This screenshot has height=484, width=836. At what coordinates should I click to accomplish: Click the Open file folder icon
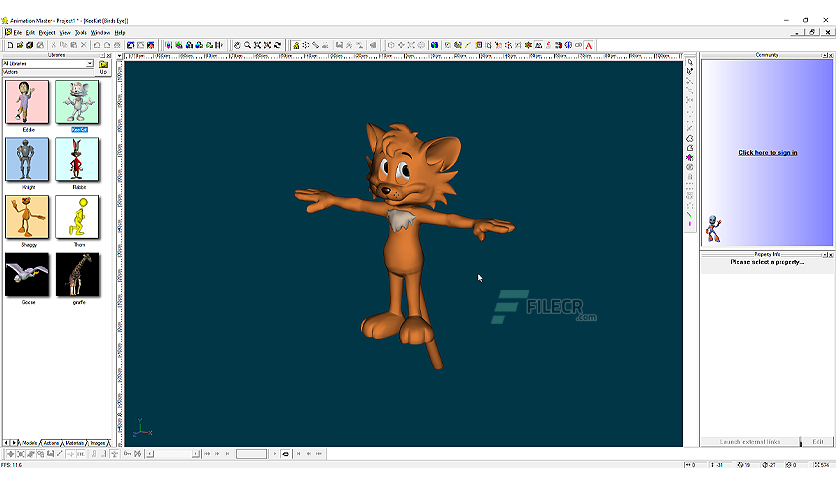[x=20, y=45]
